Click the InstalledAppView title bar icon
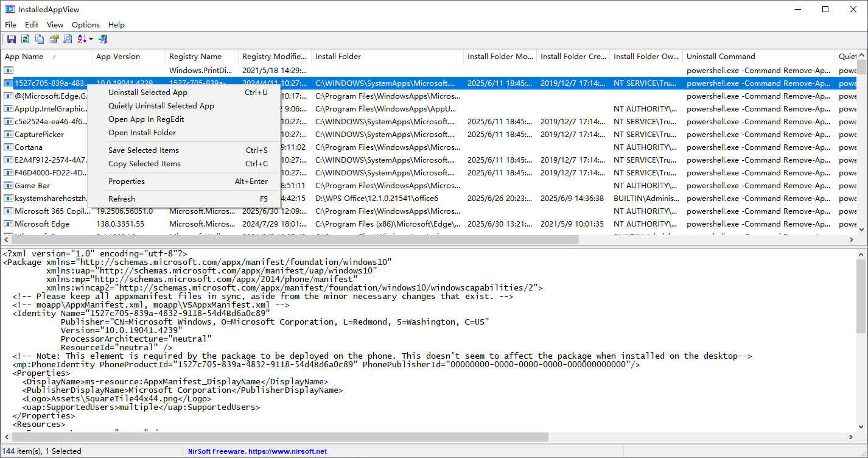This screenshot has width=868, height=458. pos(10,9)
